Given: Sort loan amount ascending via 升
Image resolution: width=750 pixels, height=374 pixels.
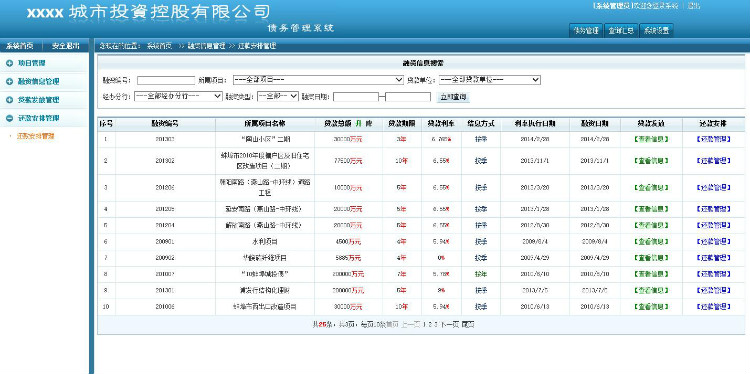Looking at the screenshot, I should coord(358,123).
